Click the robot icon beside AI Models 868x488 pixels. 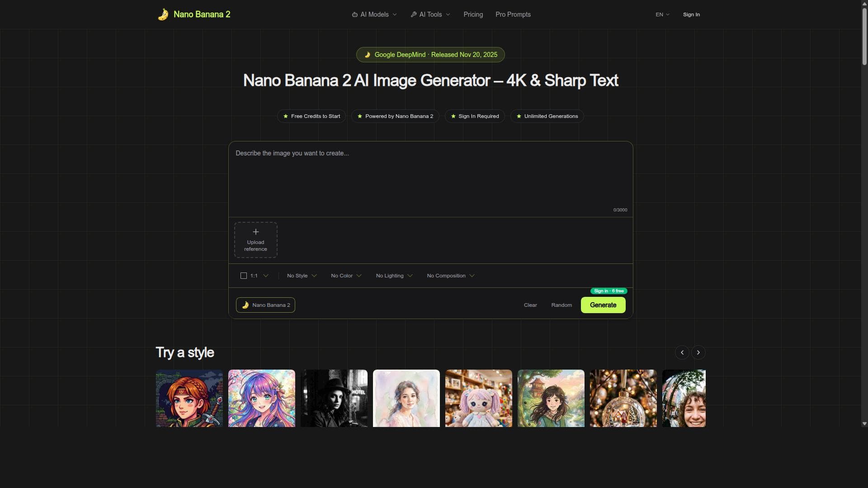click(x=355, y=14)
